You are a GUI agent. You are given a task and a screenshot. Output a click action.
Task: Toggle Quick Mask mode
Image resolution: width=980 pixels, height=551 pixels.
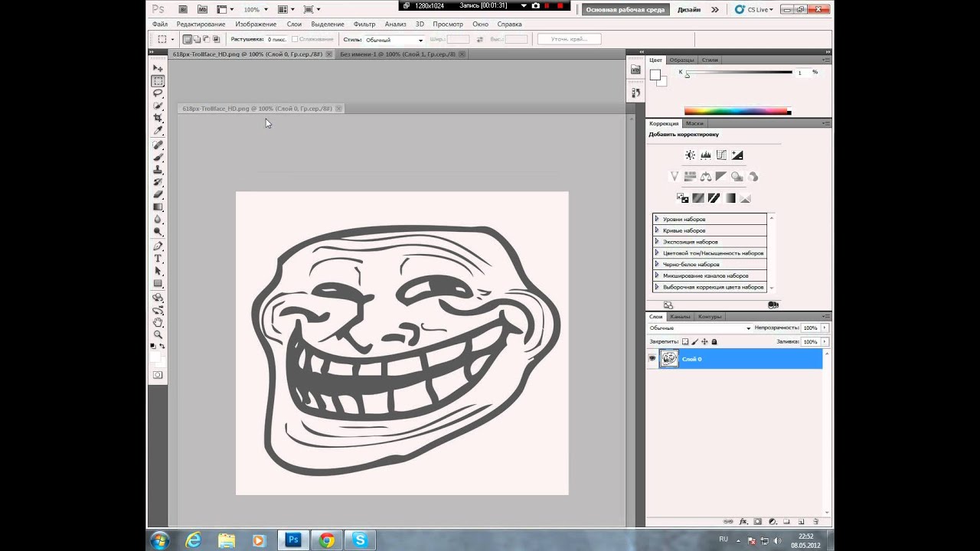158,375
